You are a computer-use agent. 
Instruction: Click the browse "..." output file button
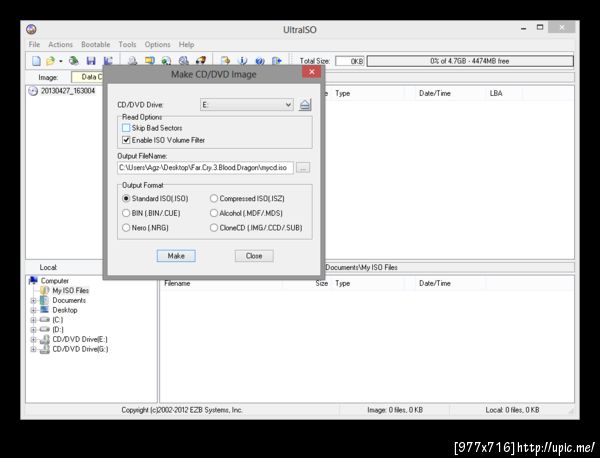pyautogui.click(x=303, y=168)
